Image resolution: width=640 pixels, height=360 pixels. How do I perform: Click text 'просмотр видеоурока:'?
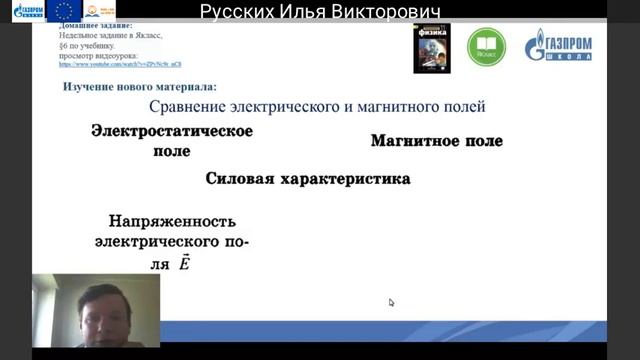(98, 56)
